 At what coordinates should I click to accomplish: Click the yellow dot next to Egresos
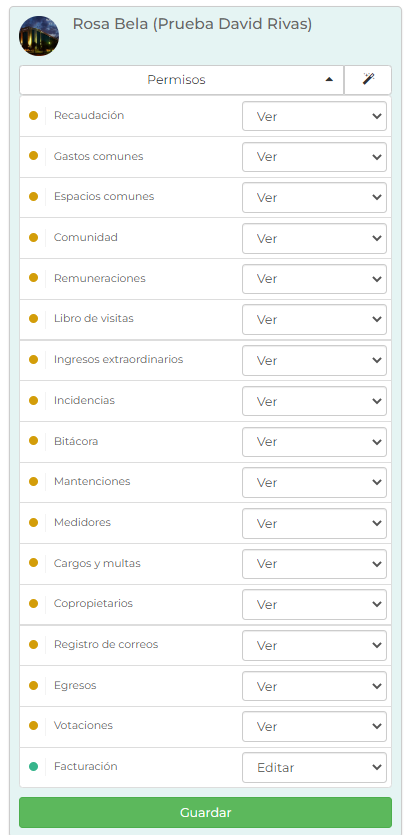(33, 685)
